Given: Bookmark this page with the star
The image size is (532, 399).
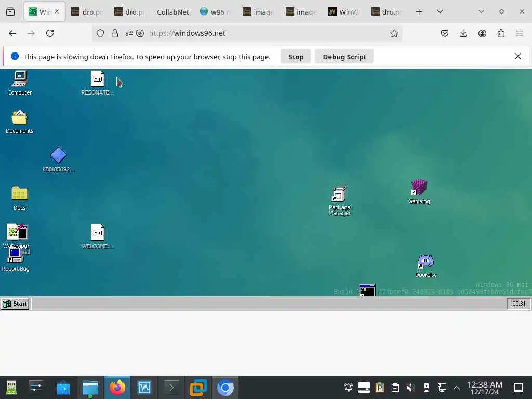Looking at the screenshot, I should pyautogui.click(x=394, y=33).
